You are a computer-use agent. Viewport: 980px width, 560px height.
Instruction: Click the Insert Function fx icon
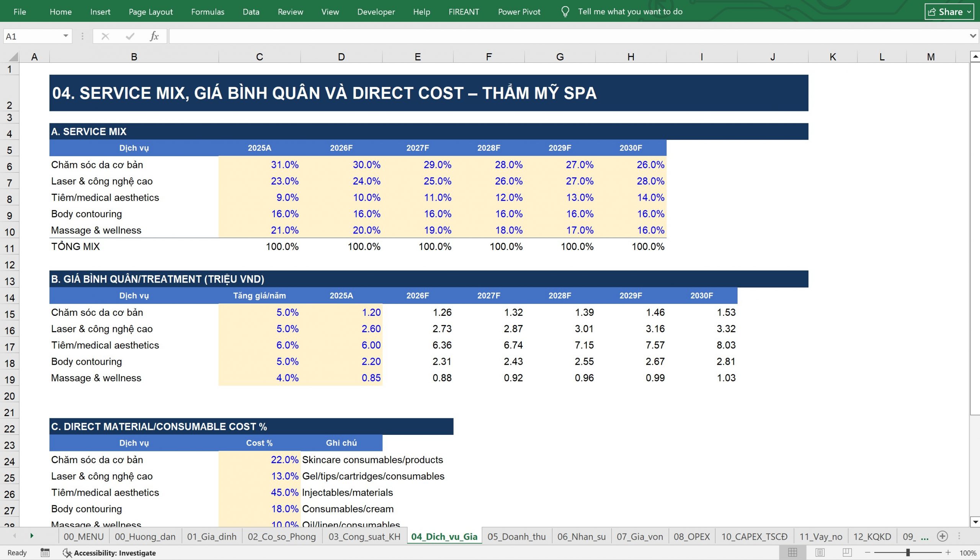click(x=154, y=36)
